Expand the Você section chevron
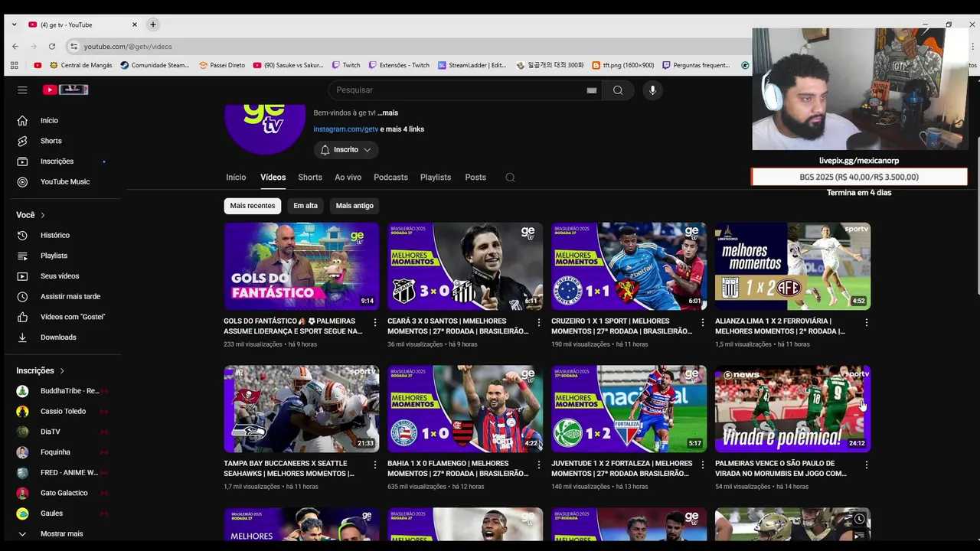The image size is (980, 551). [43, 215]
